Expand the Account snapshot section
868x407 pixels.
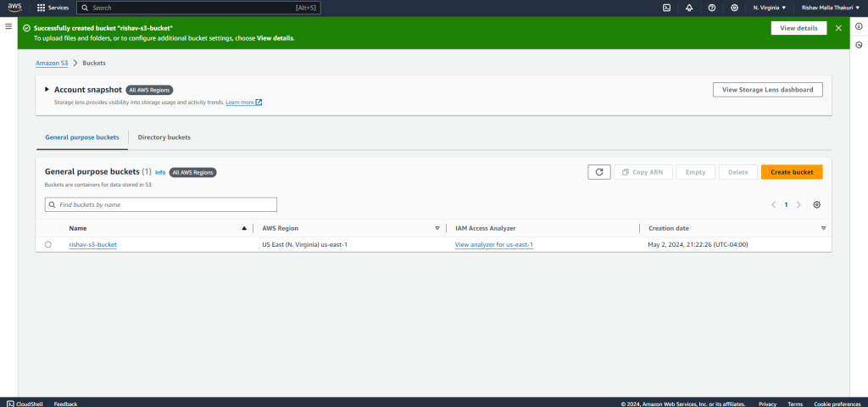click(47, 89)
